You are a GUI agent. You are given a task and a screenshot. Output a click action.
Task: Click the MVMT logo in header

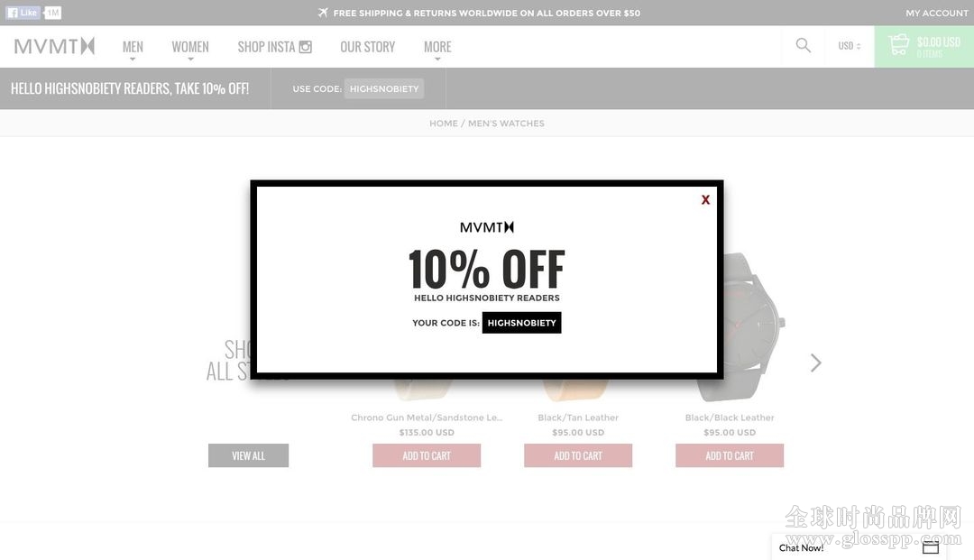click(x=55, y=46)
